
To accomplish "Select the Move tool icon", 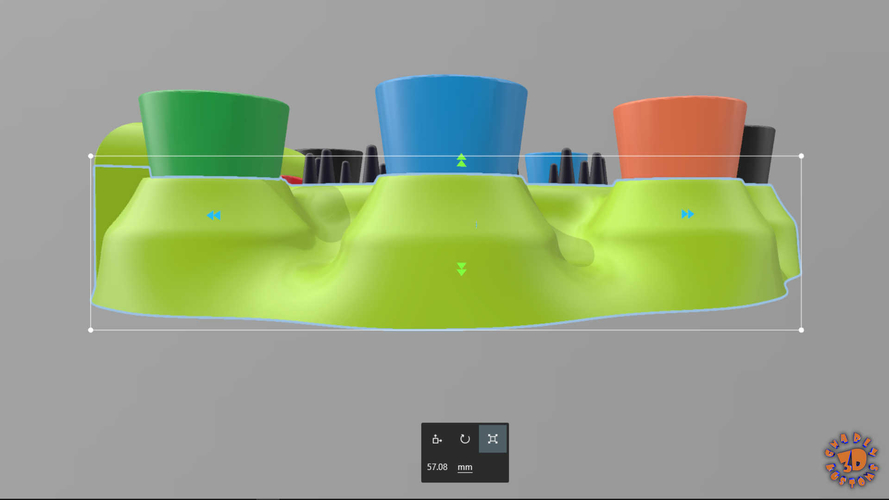I will [x=437, y=439].
